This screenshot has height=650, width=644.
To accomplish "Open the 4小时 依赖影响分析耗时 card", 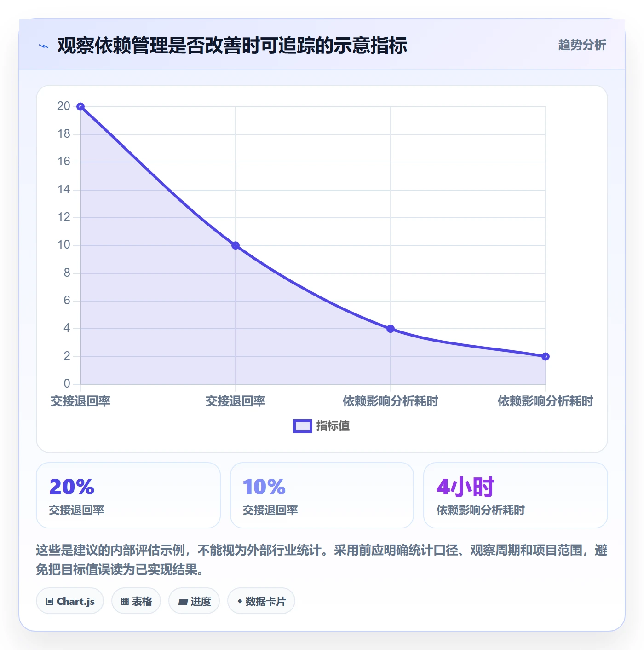I will tap(516, 495).
